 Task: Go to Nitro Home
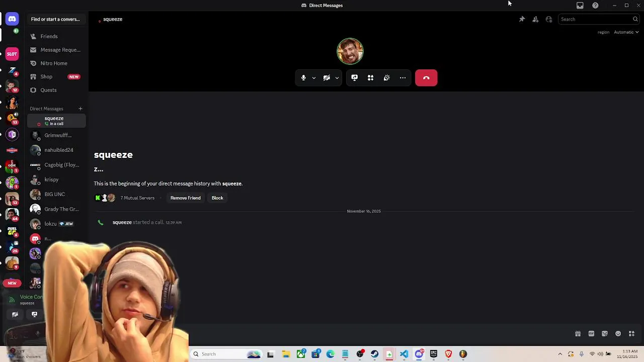pyautogui.click(x=56, y=63)
